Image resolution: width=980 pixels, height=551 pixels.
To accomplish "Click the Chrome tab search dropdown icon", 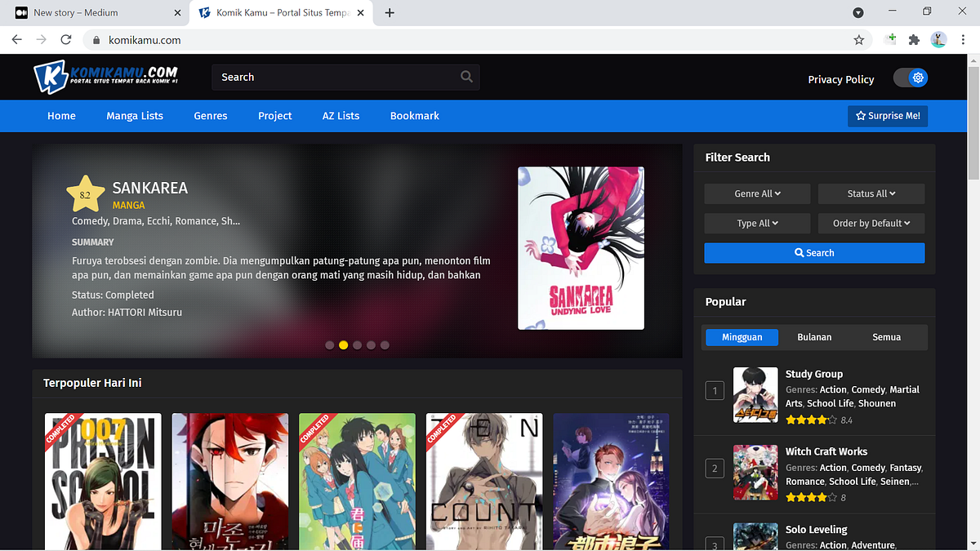I will (858, 12).
